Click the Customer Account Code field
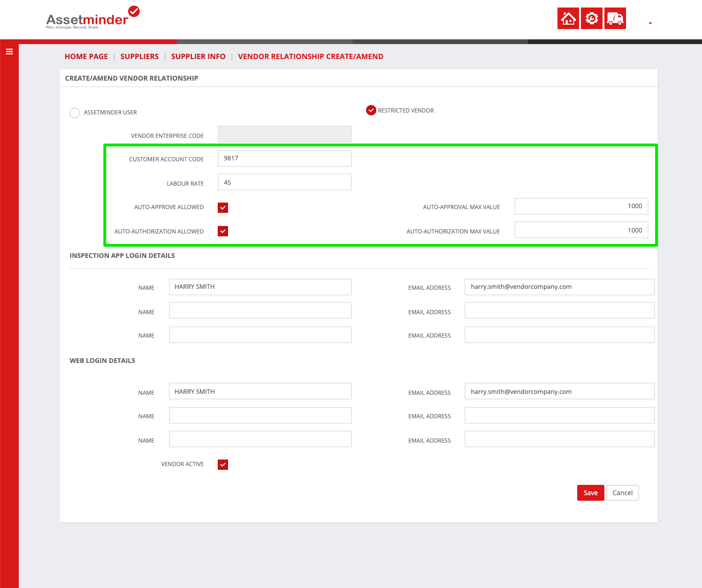The height and width of the screenshot is (588, 702). click(x=285, y=158)
